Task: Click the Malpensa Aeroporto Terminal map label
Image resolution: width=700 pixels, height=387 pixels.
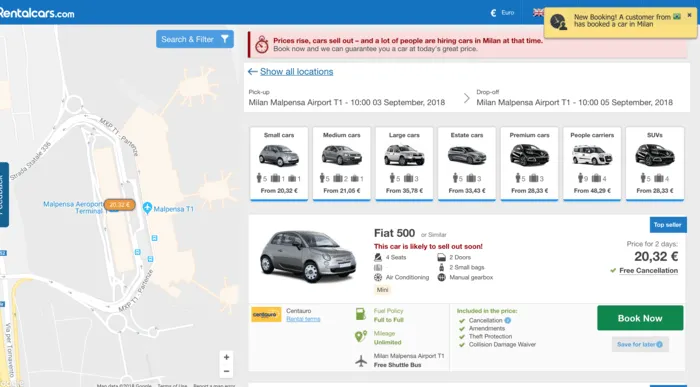Action: point(73,208)
